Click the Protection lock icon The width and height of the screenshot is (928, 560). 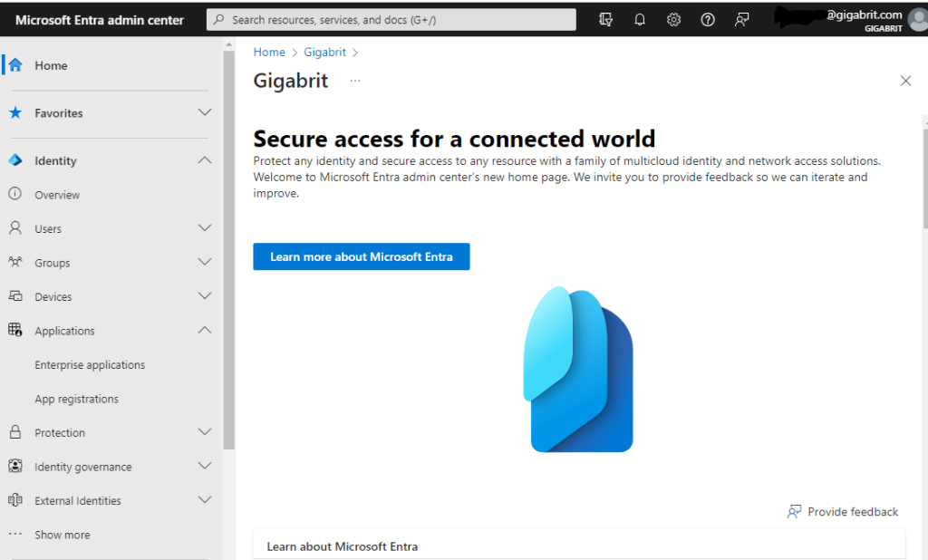pos(15,431)
